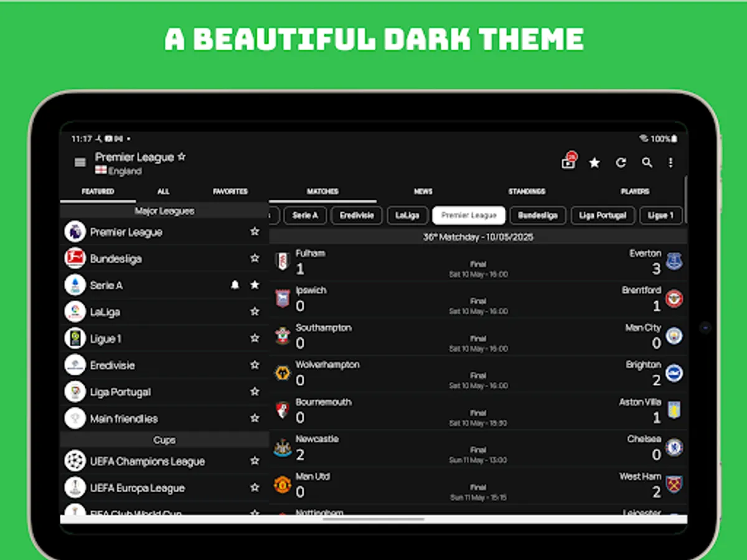Open the hamburger navigation menu

pos(80,162)
